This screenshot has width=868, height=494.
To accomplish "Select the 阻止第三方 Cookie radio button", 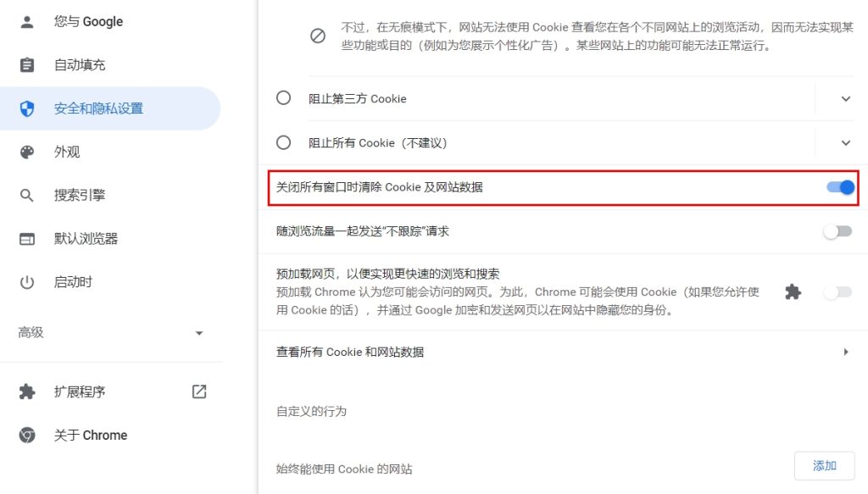I will point(283,98).
